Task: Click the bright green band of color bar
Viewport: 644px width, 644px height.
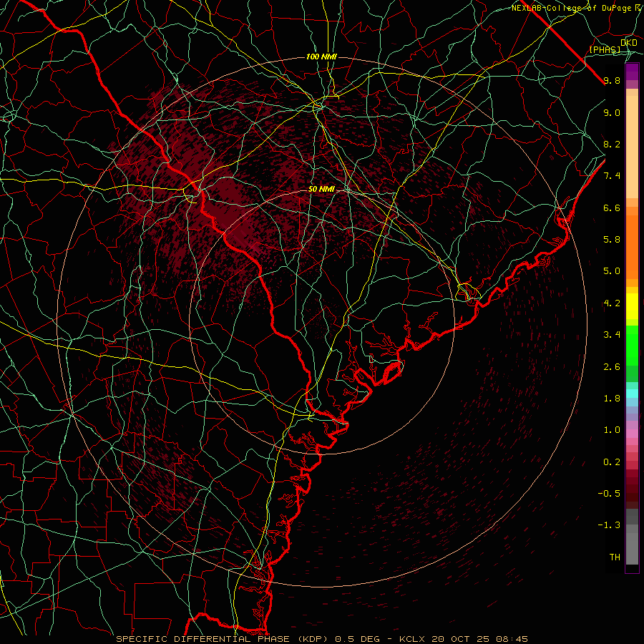Action: [x=632, y=346]
